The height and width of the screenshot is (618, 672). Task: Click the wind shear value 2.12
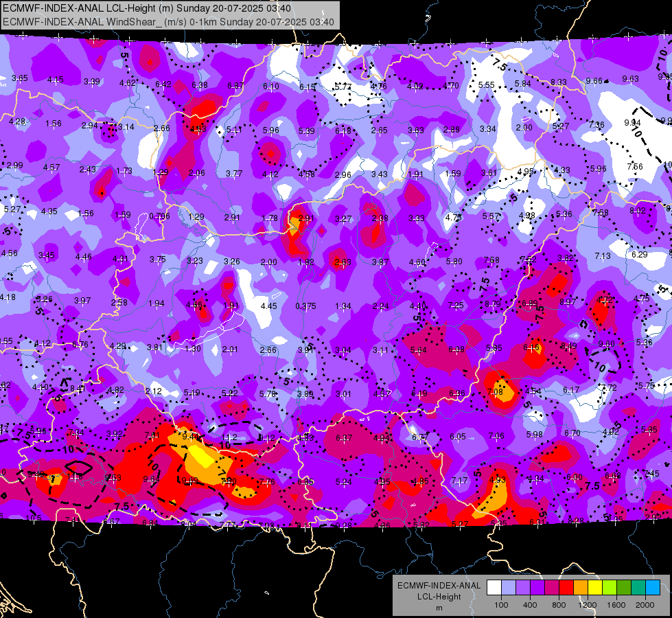[x=154, y=391]
